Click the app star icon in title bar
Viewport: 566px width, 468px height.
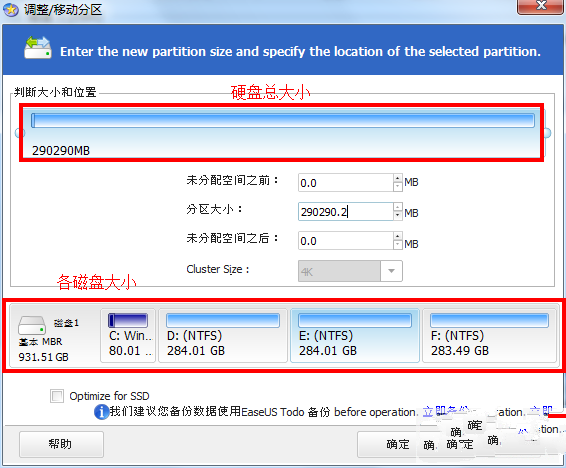coord(11,10)
